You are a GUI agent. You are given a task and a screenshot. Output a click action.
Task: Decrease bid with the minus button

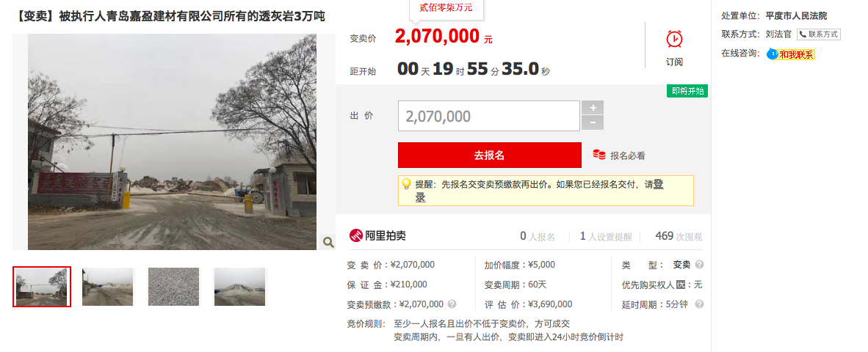pos(593,122)
